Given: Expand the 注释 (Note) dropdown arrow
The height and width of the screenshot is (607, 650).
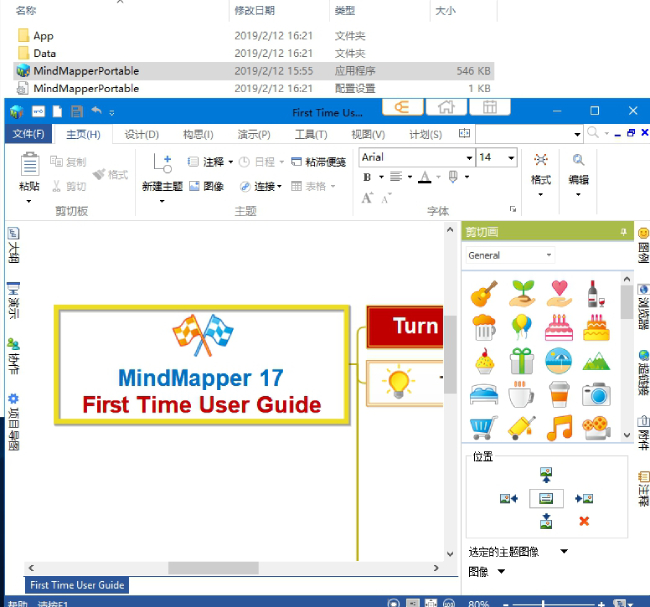Looking at the screenshot, I should click(231, 162).
